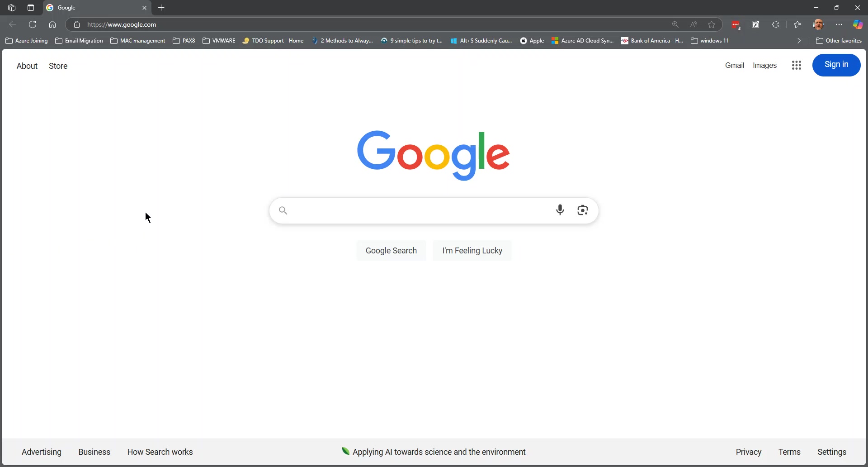Open browser Settings and more menu
Image resolution: width=868 pixels, height=467 pixels.
coord(839,24)
